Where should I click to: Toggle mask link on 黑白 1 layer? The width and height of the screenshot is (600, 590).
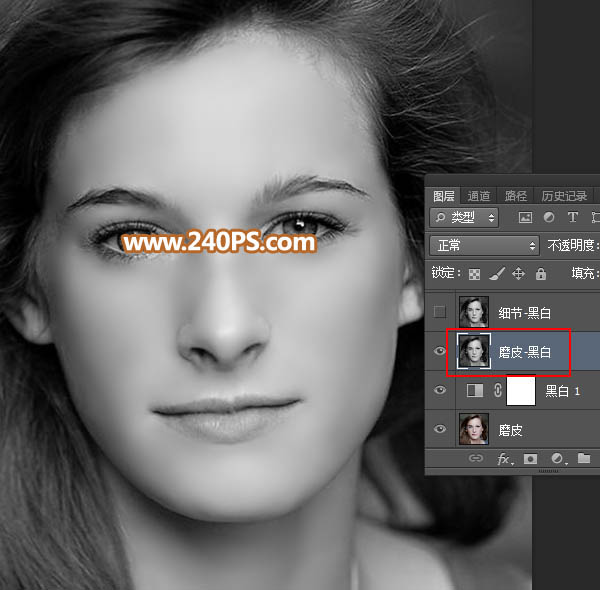pos(497,390)
